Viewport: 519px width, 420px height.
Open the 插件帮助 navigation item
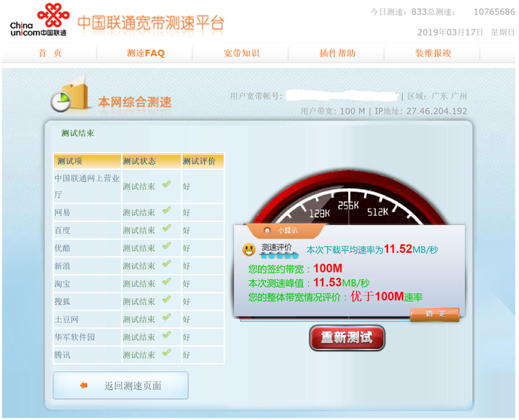pyautogui.click(x=337, y=53)
